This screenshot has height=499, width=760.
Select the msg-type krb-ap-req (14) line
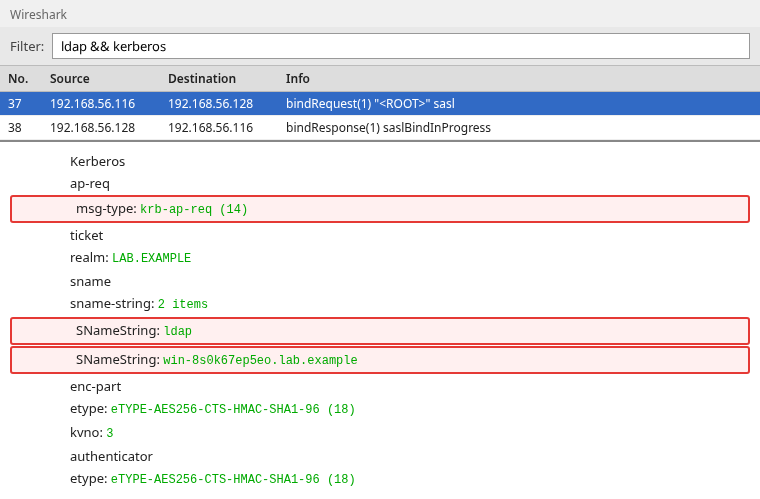coord(380,209)
